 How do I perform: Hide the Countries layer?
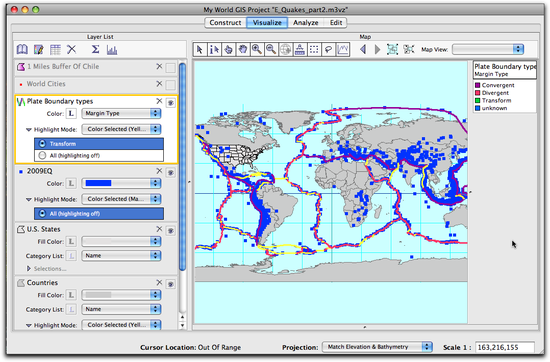click(x=170, y=284)
